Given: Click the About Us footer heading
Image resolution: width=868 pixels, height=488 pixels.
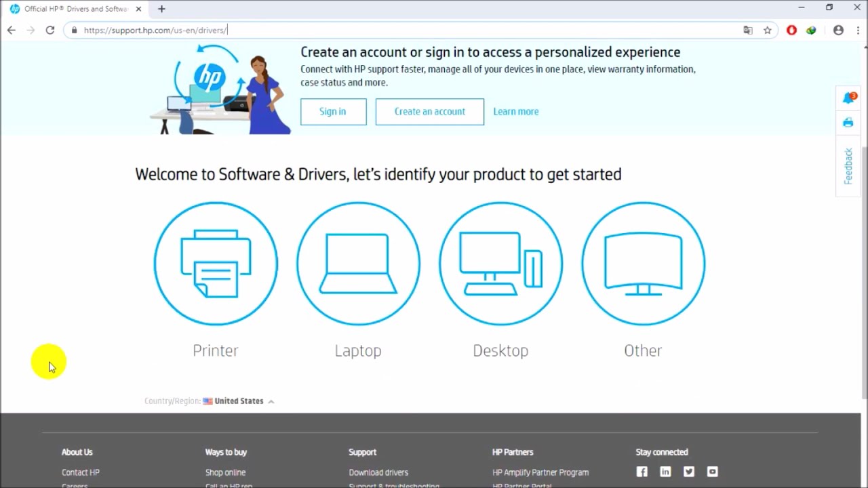Looking at the screenshot, I should (77, 452).
